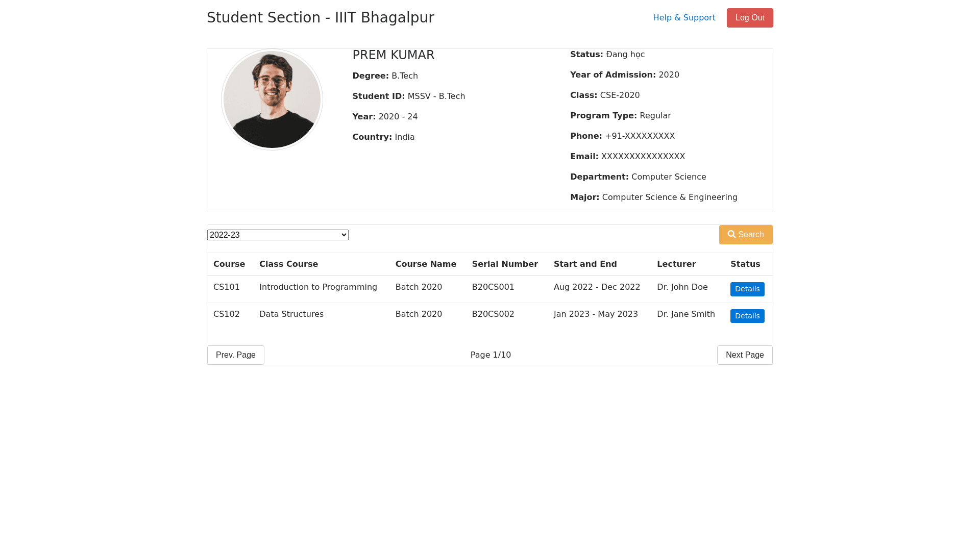Click the PREM KUMAR name heading
The width and height of the screenshot is (980, 551).
[393, 55]
